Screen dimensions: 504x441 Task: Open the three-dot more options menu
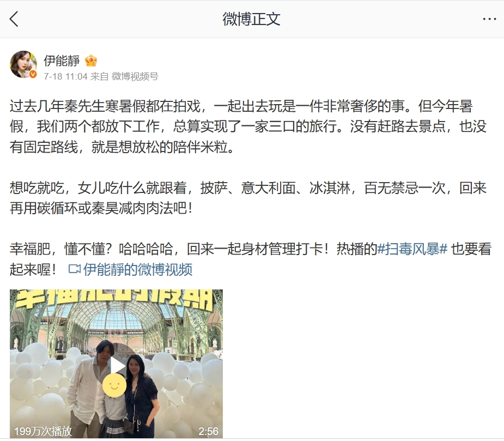click(x=489, y=19)
